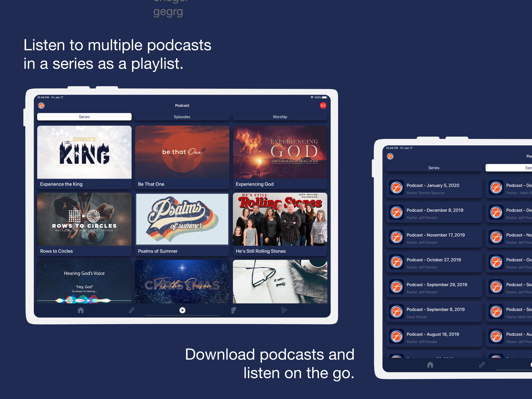532x399 pixels.
Task: Tap the 10:48 PM clock in right tablet
Action: point(392,148)
